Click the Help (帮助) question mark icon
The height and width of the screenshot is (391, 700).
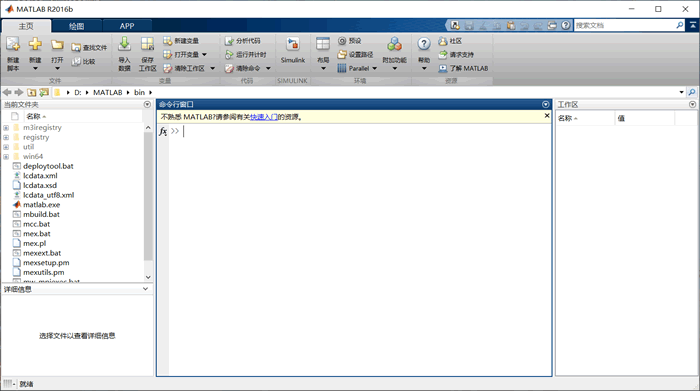pyautogui.click(x=424, y=44)
